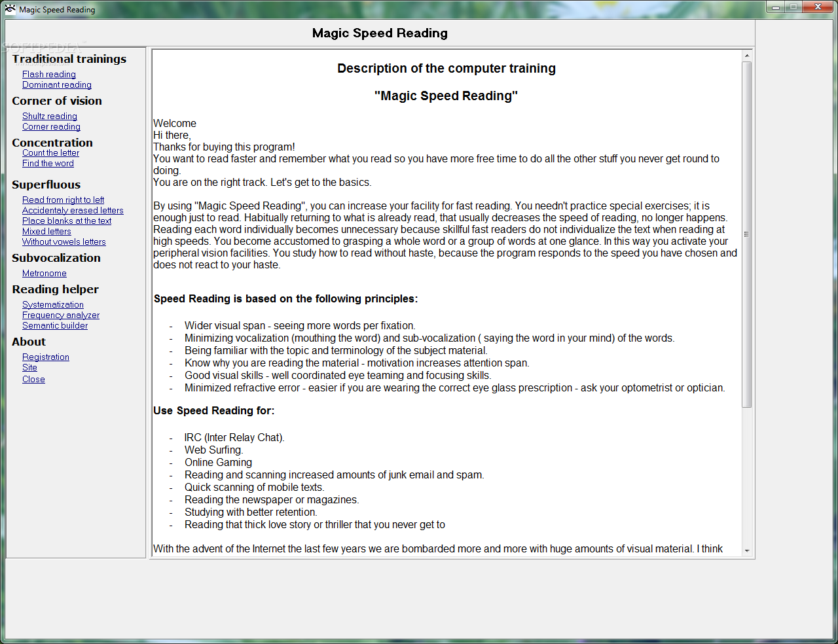Open the Systematization helper
The width and height of the screenshot is (838, 644).
pos(53,305)
